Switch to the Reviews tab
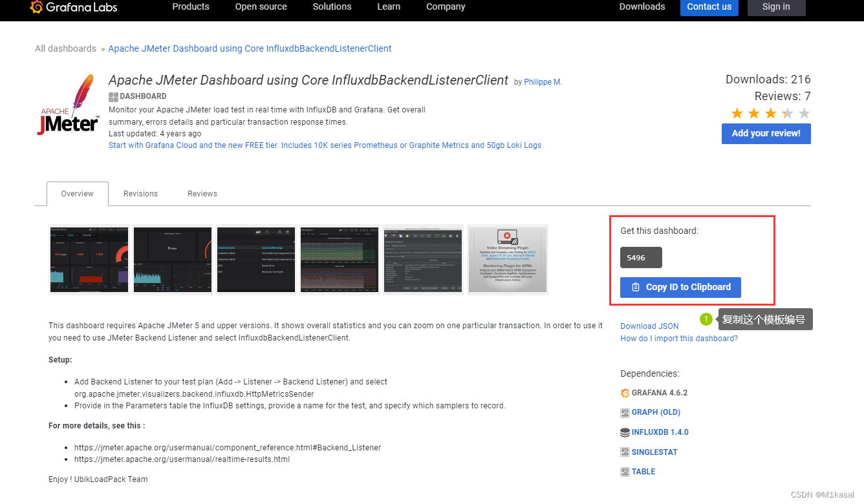The width and height of the screenshot is (864, 504). 202,194
